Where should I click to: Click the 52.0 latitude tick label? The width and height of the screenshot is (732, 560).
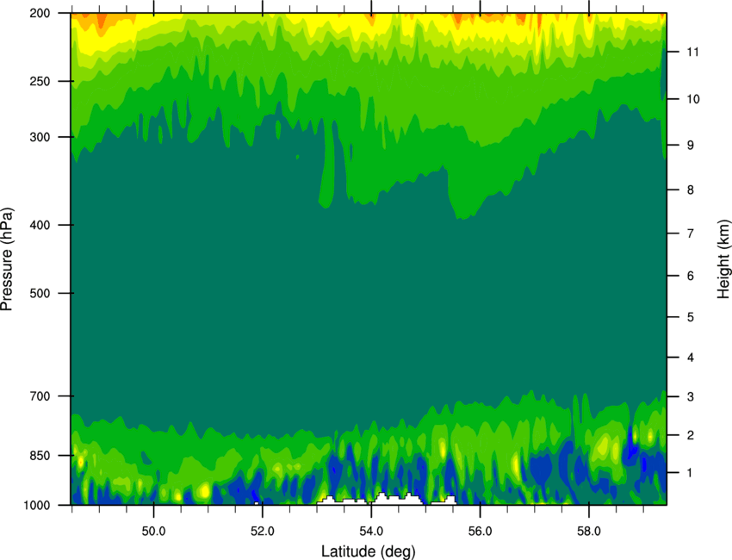[x=263, y=532]
